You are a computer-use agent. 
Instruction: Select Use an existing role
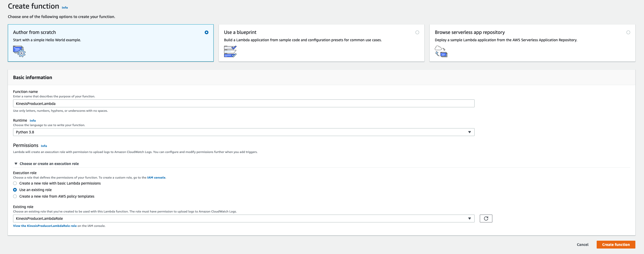15,190
